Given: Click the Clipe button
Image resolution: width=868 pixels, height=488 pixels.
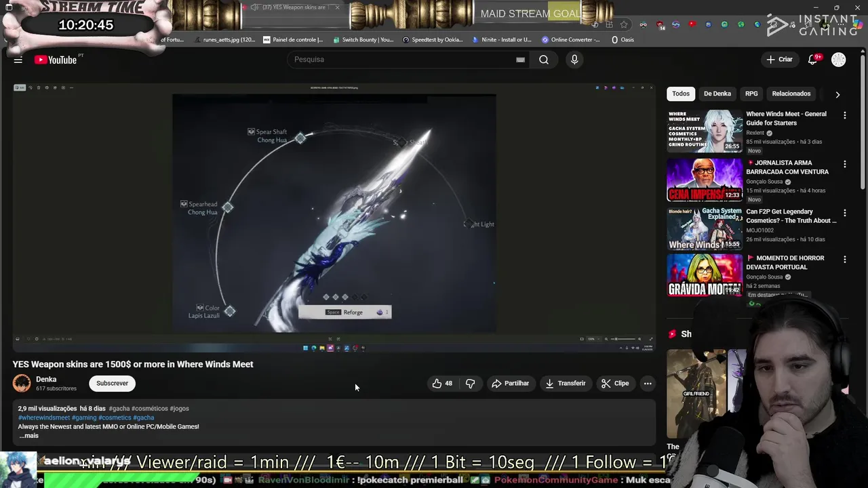Looking at the screenshot, I should (615, 384).
